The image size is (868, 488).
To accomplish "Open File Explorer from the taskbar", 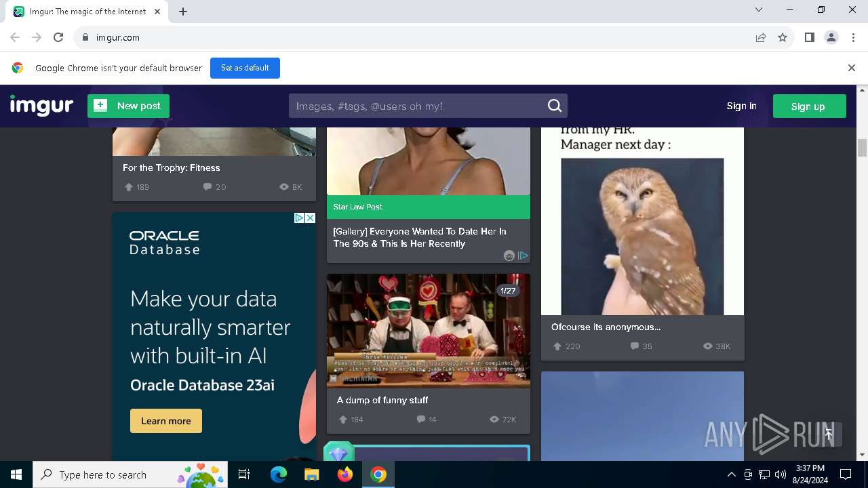I will coord(311,474).
